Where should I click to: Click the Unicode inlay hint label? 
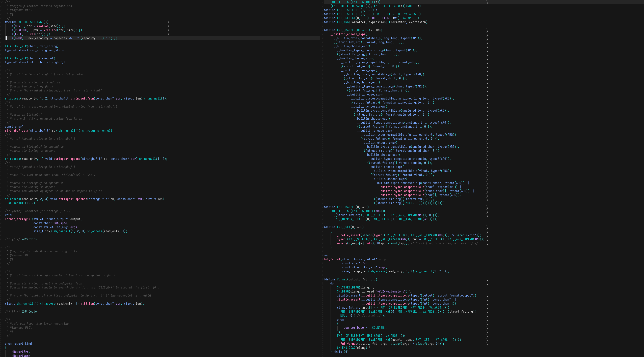pos(31,312)
